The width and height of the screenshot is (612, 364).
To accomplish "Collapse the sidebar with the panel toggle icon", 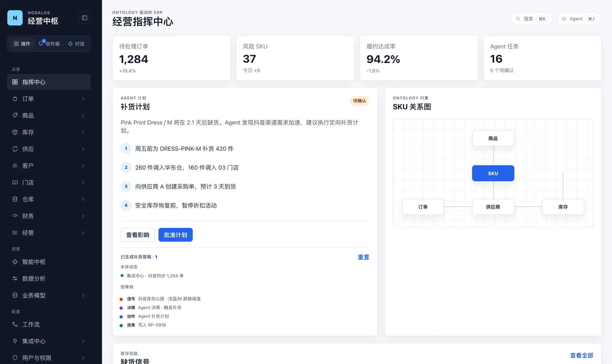I will [84, 18].
